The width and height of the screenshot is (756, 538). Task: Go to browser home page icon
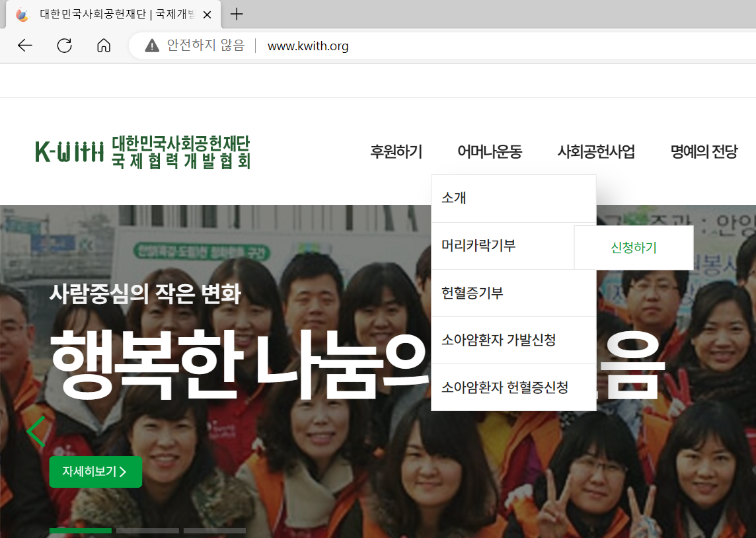coord(104,46)
